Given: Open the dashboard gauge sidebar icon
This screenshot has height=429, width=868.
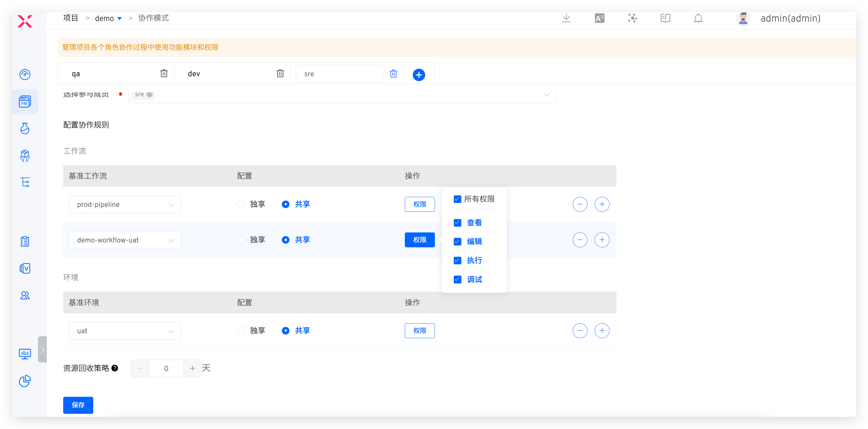Looking at the screenshot, I should (x=25, y=74).
